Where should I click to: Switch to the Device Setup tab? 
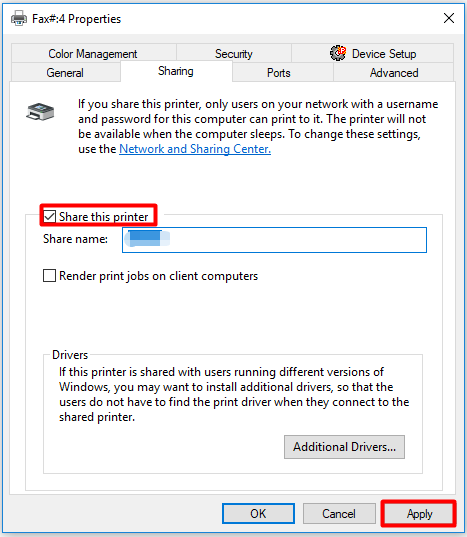point(373,53)
